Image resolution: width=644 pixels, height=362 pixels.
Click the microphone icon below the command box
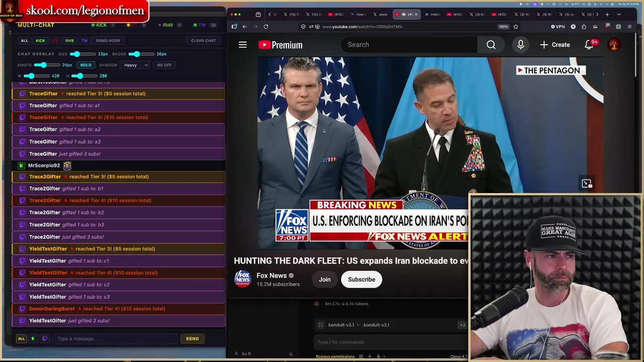click(x=378, y=356)
